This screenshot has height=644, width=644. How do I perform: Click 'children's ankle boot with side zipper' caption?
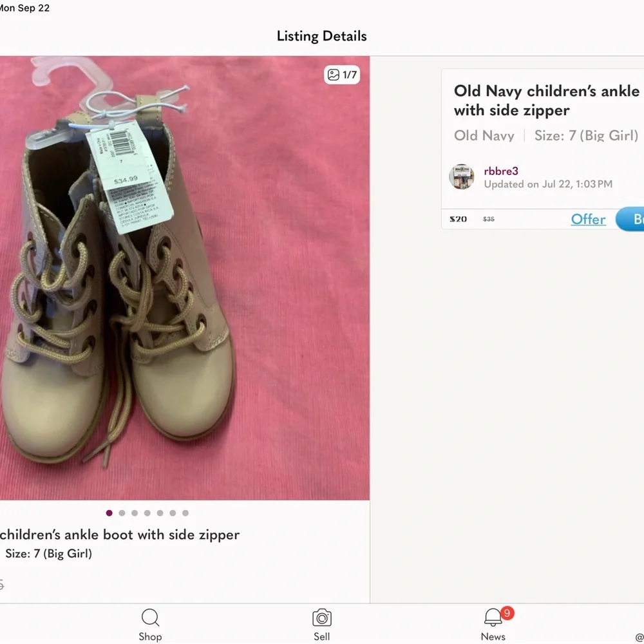click(120, 535)
